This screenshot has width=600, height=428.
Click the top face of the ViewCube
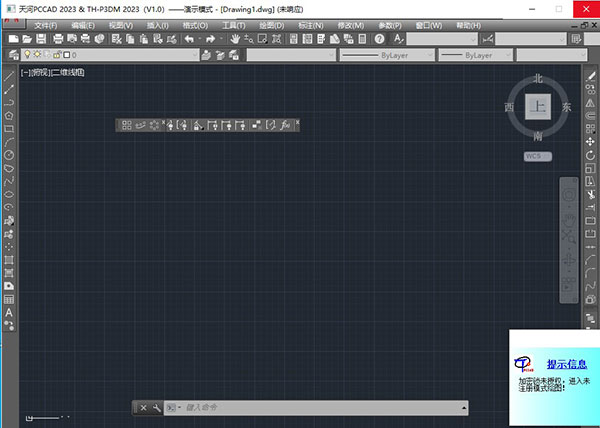click(x=538, y=106)
